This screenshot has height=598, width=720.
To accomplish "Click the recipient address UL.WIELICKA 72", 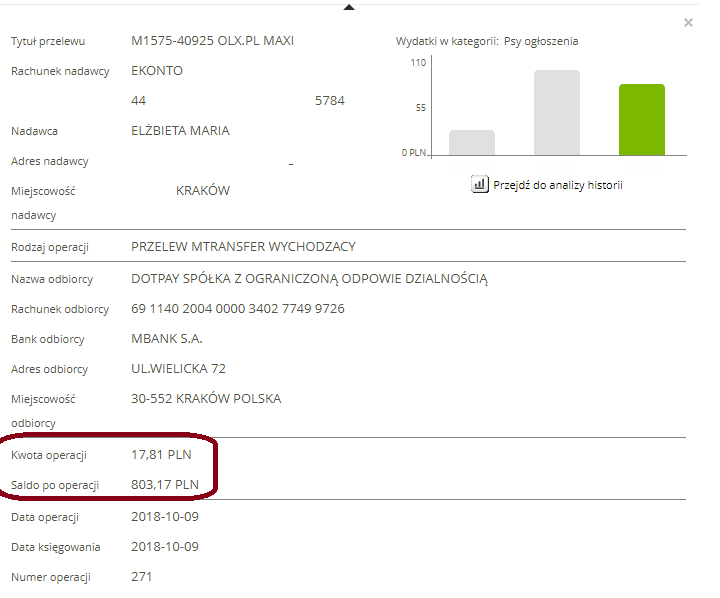I will click(x=178, y=369).
